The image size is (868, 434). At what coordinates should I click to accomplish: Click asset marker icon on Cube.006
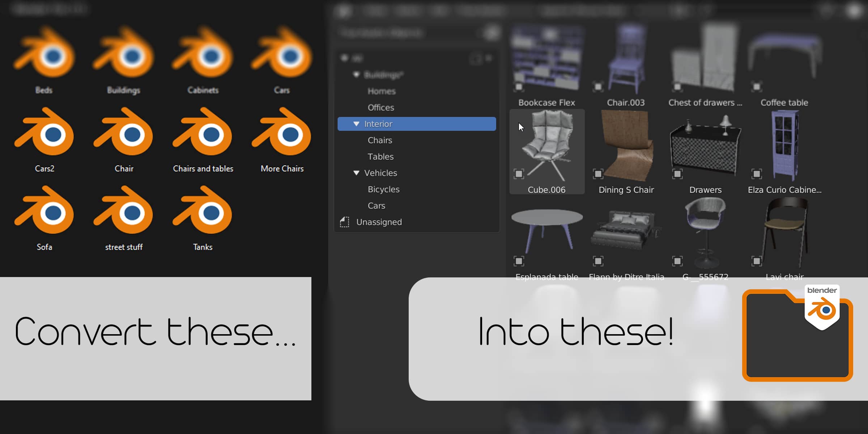pos(519,174)
